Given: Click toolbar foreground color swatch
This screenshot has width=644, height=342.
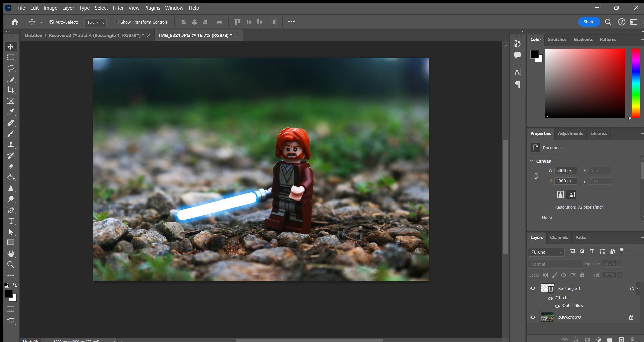Looking at the screenshot, I should coord(9,294).
